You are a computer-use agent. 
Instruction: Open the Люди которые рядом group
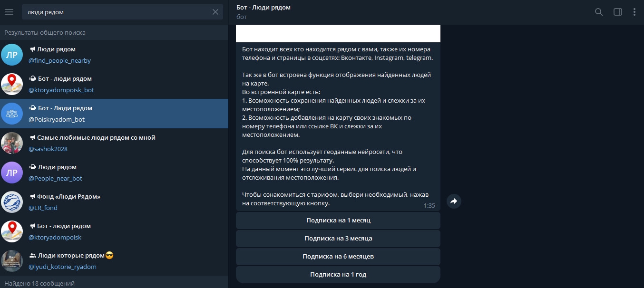click(x=114, y=261)
